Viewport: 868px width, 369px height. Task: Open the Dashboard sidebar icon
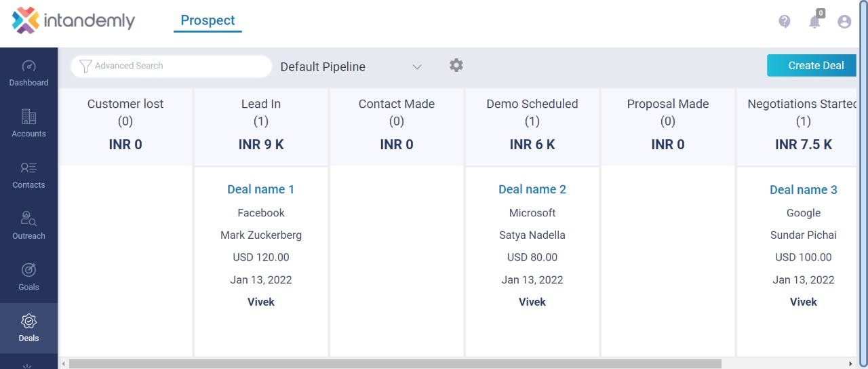click(x=28, y=66)
